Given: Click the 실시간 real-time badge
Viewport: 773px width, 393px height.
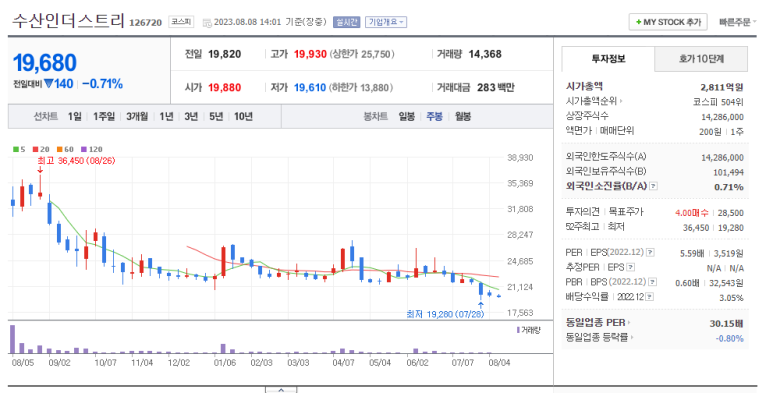Looking at the screenshot, I should point(347,22).
